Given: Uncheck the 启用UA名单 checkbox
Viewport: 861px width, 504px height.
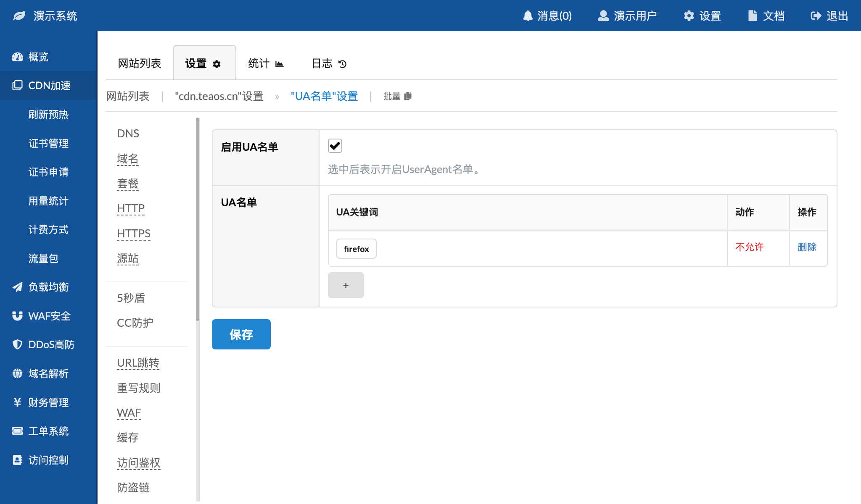Looking at the screenshot, I should click(x=334, y=146).
